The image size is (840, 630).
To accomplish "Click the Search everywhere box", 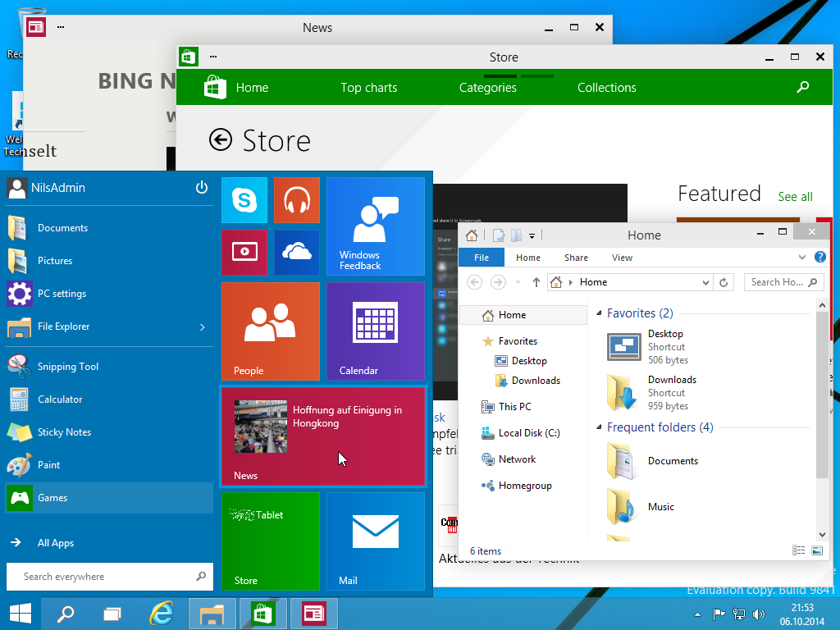I will (109, 577).
